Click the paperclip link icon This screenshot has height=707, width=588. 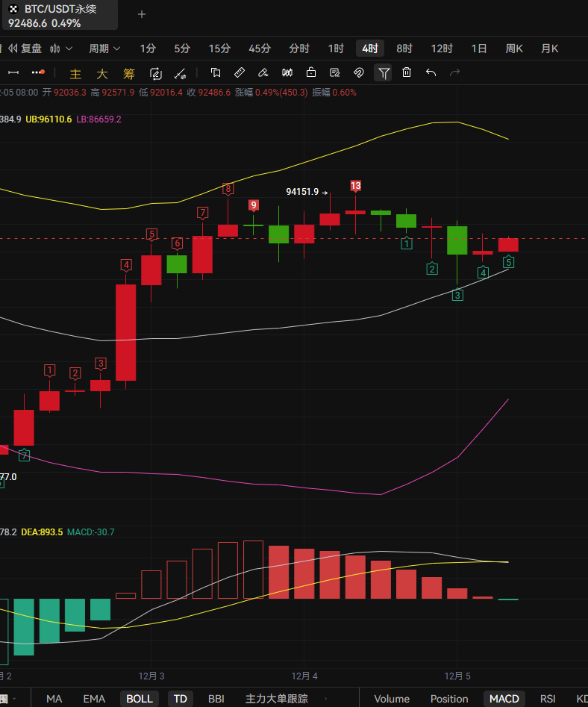tap(358, 72)
